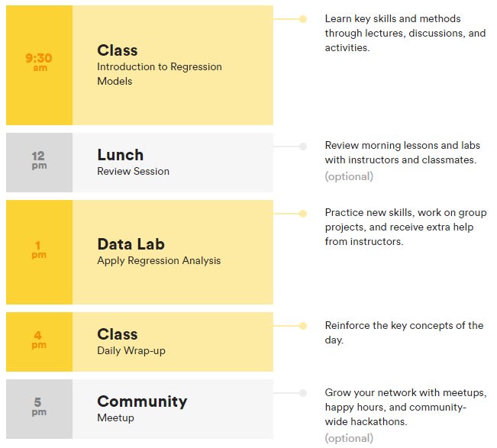The height and width of the screenshot is (448, 497).
Task: Select the 5 pm time block
Action: 39,409
